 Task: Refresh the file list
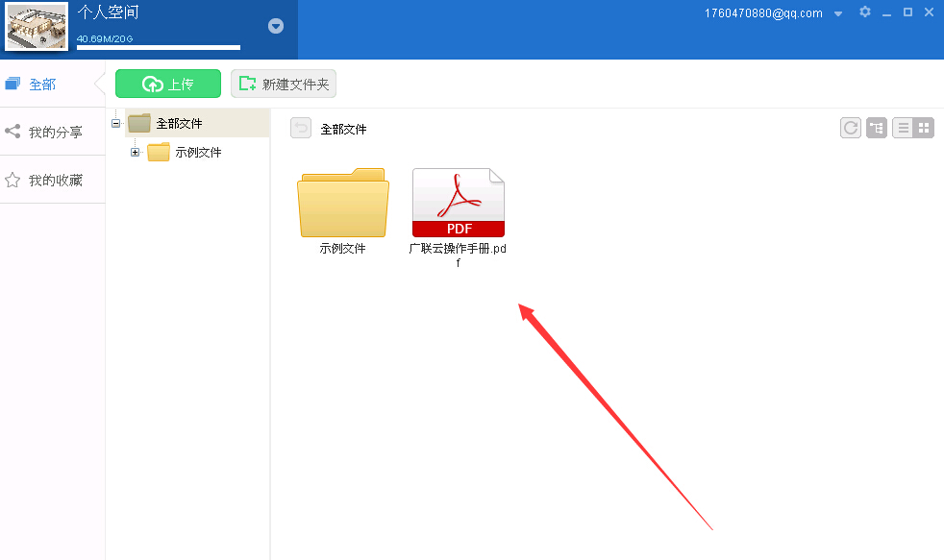click(850, 127)
